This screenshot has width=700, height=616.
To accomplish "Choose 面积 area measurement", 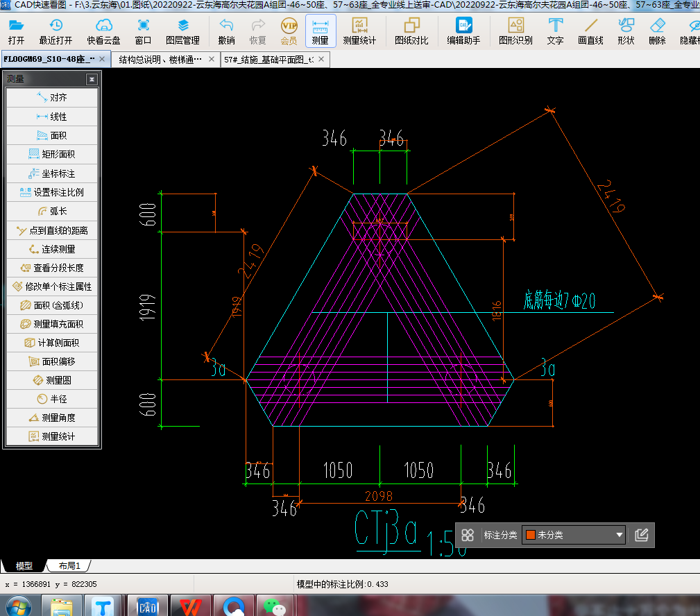I will pos(52,135).
